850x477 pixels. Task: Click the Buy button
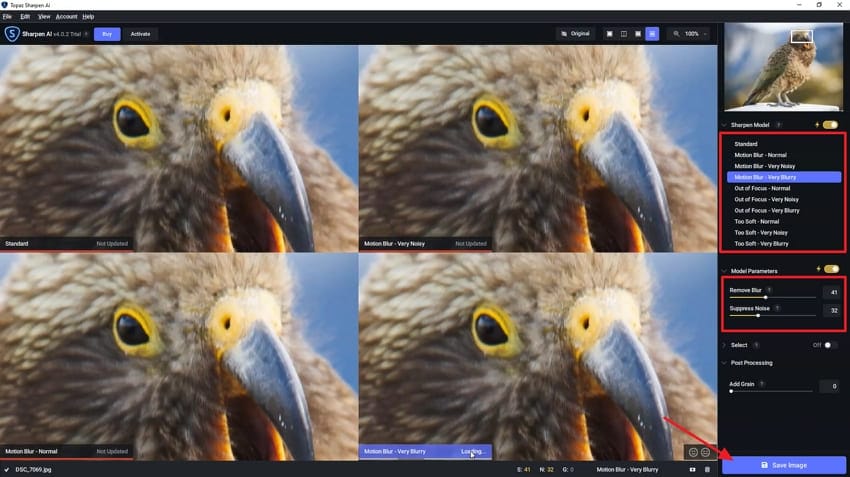coord(107,34)
